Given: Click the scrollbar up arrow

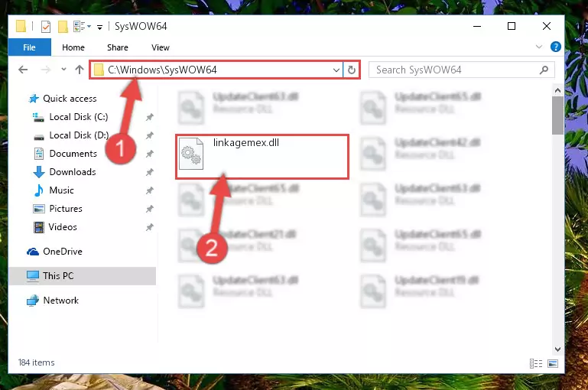Looking at the screenshot, I should click(557, 90).
